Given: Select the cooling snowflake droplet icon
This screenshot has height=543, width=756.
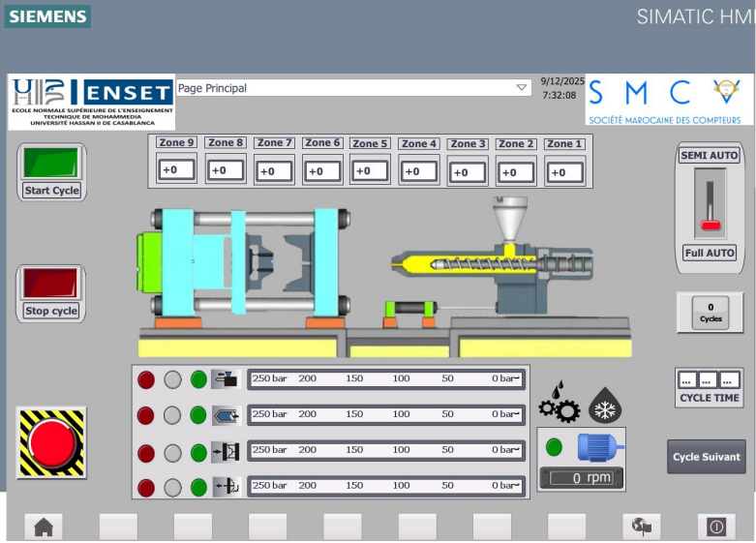Looking at the screenshot, I should click(605, 406).
